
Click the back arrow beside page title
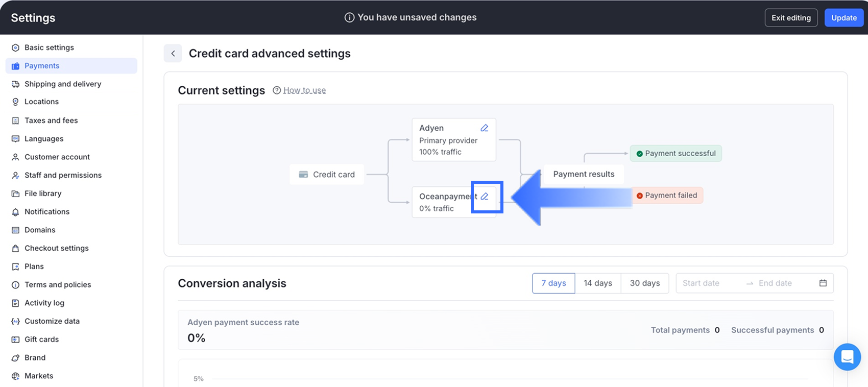click(x=173, y=54)
